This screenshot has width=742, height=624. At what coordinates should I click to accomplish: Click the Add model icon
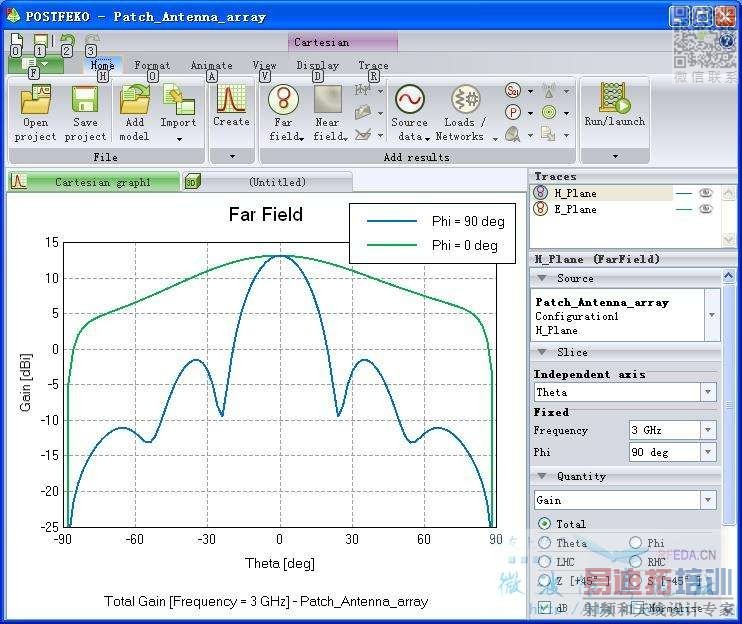(134, 99)
